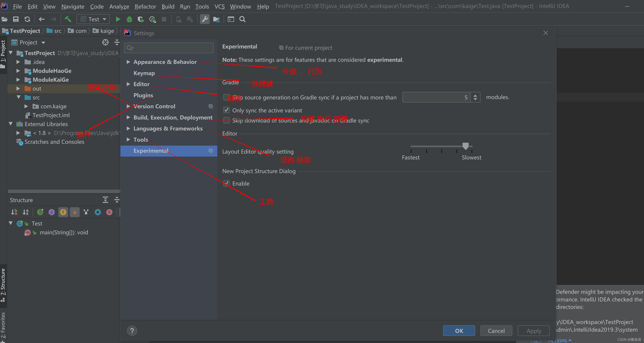
Task: Expand Build, Execution, Deployment group
Action: (128, 117)
